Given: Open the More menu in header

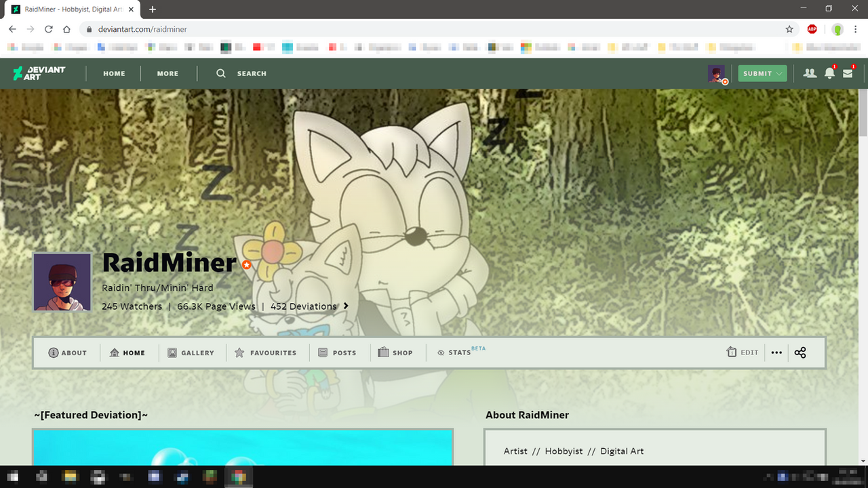Looking at the screenshot, I should coord(167,73).
